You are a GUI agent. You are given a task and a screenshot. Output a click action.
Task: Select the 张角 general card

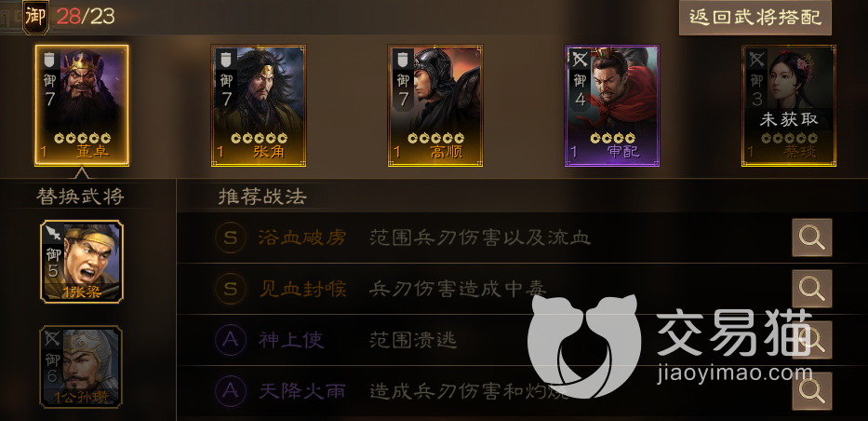[259, 105]
